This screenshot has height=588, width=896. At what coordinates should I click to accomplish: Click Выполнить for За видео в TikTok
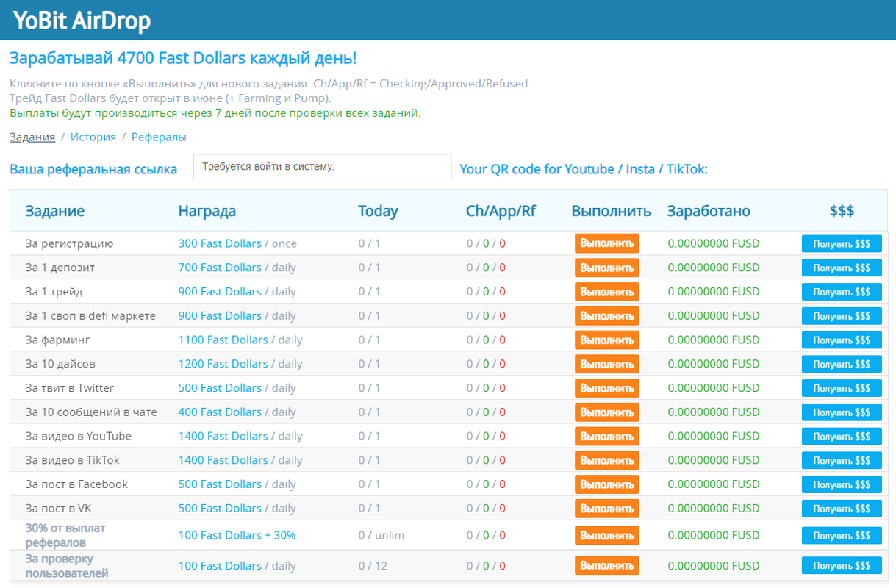[606, 460]
